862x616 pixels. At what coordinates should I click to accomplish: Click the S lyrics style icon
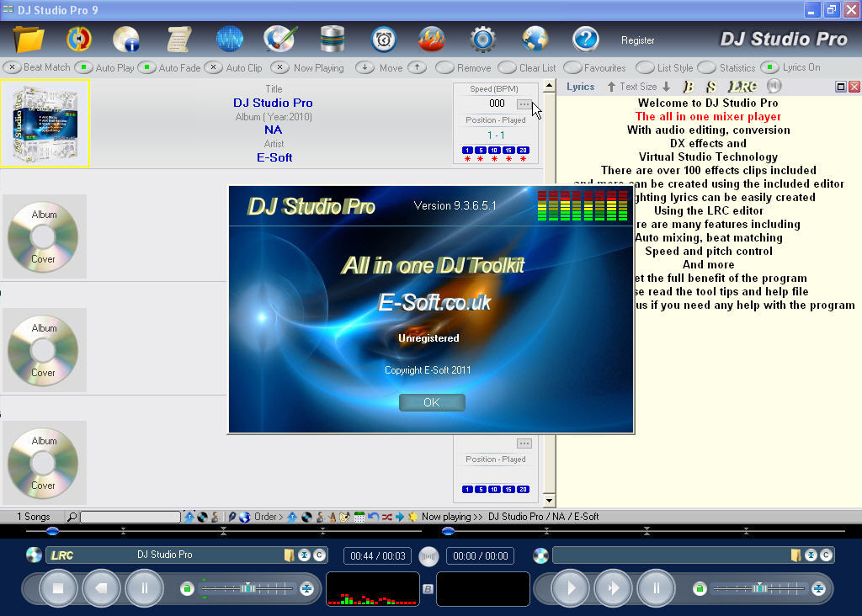pyautogui.click(x=710, y=87)
